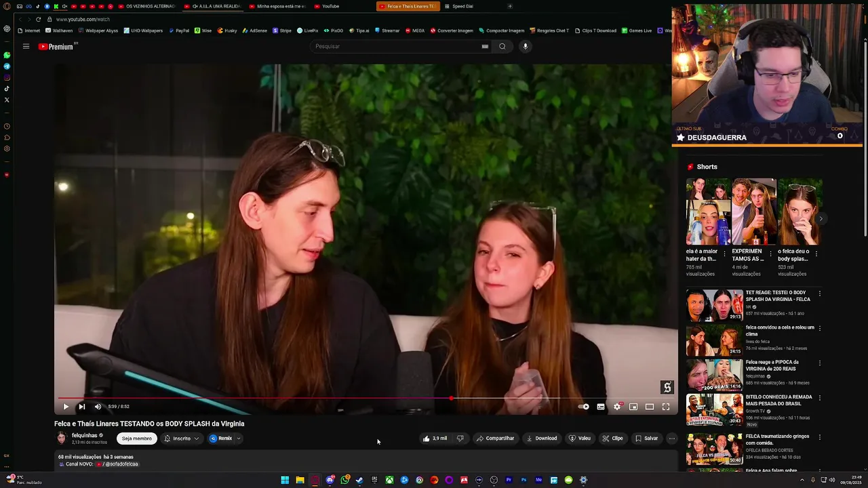This screenshot has height=488, width=868.
Task: Reload the page
Action: tap(38, 19)
